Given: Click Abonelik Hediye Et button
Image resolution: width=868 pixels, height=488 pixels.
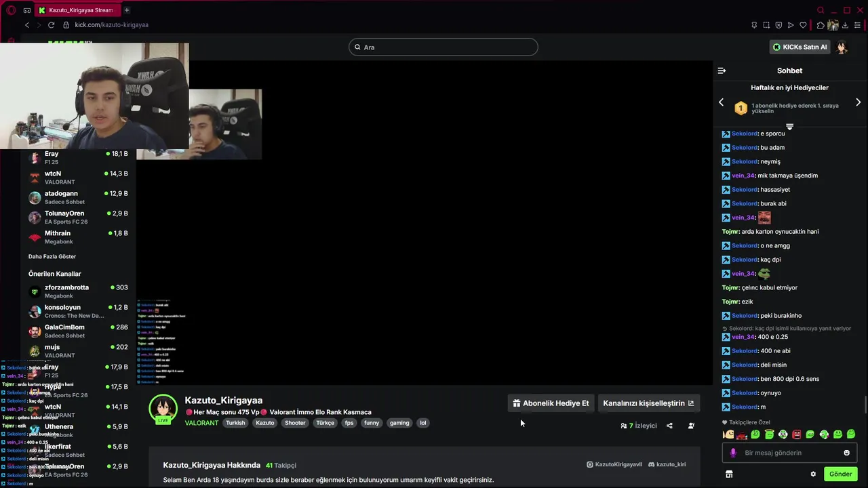Looking at the screenshot, I should tap(551, 403).
